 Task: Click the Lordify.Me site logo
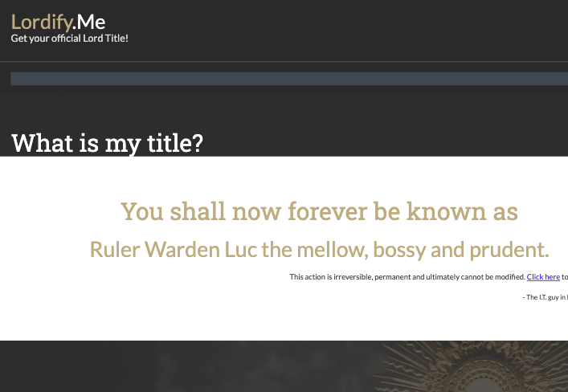[58, 22]
